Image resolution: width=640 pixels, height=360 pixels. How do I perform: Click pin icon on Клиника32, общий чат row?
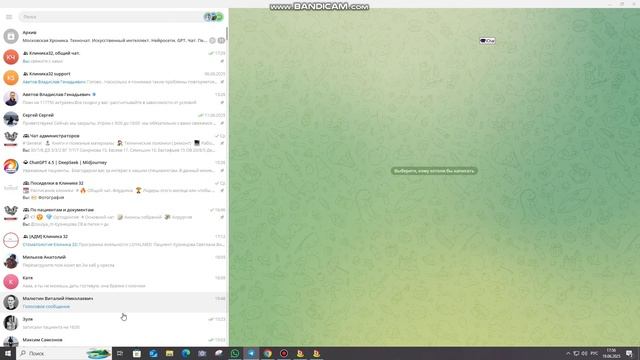(222, 61)
